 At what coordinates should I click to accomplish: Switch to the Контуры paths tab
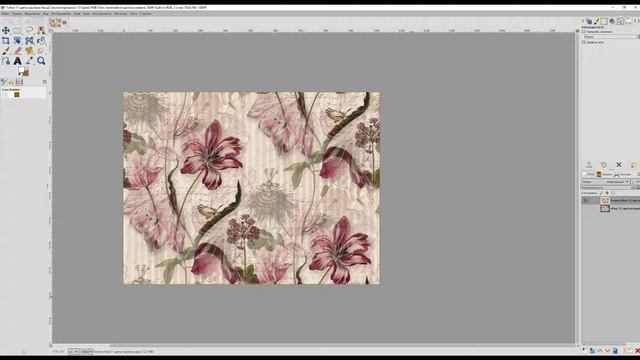click(x=622, y=174)
